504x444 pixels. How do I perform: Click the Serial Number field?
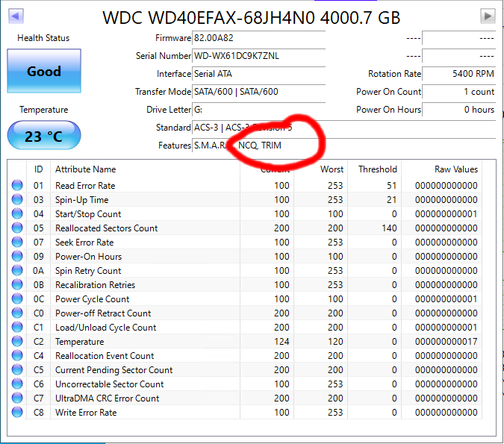(259, 56)
